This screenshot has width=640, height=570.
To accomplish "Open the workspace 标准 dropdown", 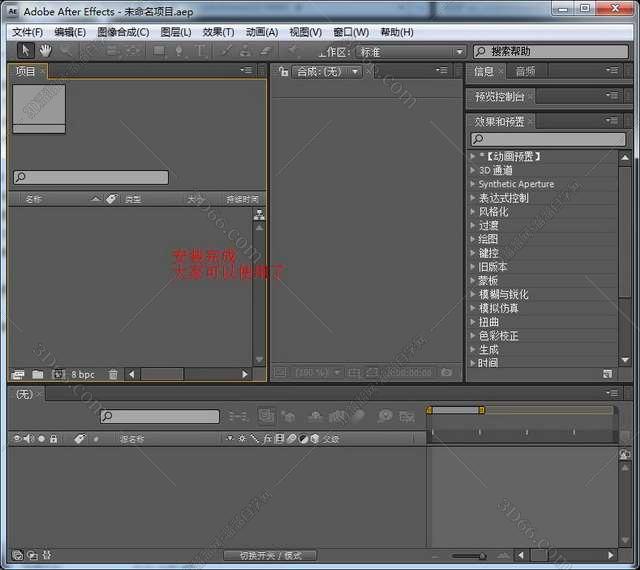I will 411,52.
